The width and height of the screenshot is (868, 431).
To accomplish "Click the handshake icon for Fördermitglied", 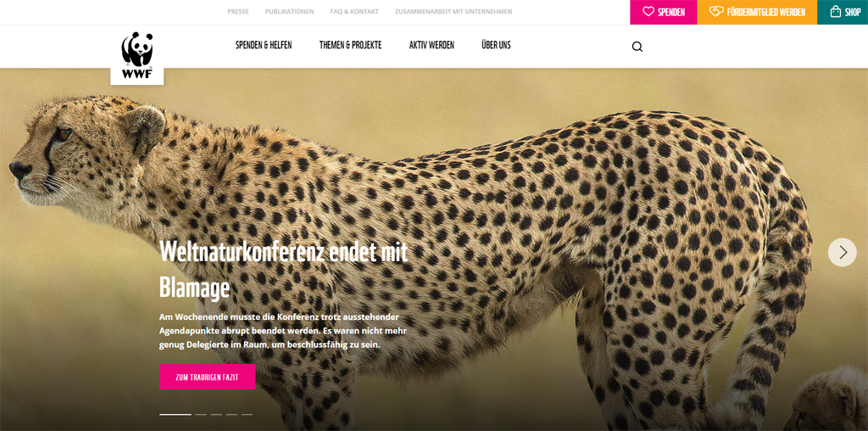I will (716, 12).
